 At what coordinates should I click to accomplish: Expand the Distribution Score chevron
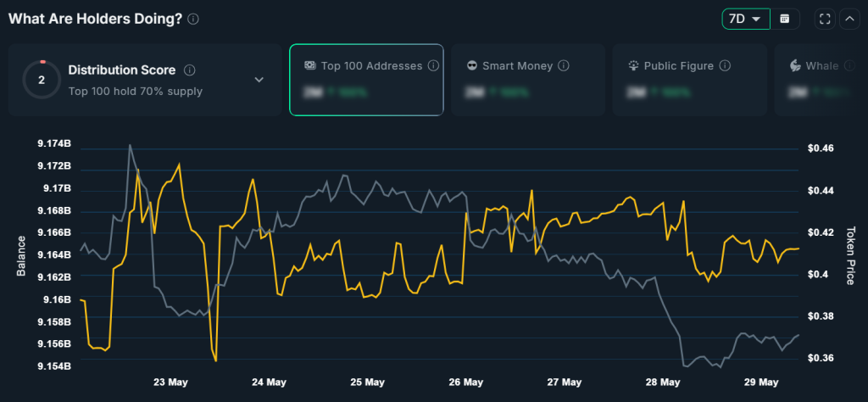coord(259,80)
